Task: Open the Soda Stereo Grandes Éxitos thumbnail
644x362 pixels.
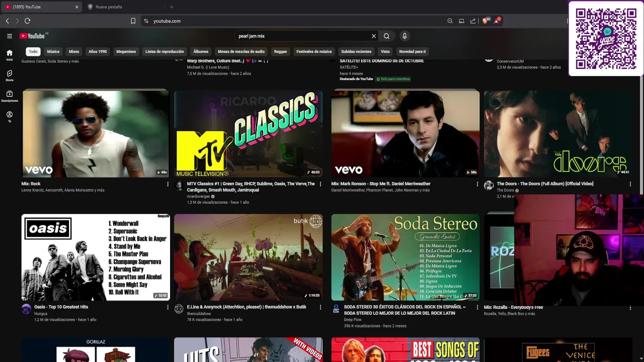Action: [x=406, y=257]
